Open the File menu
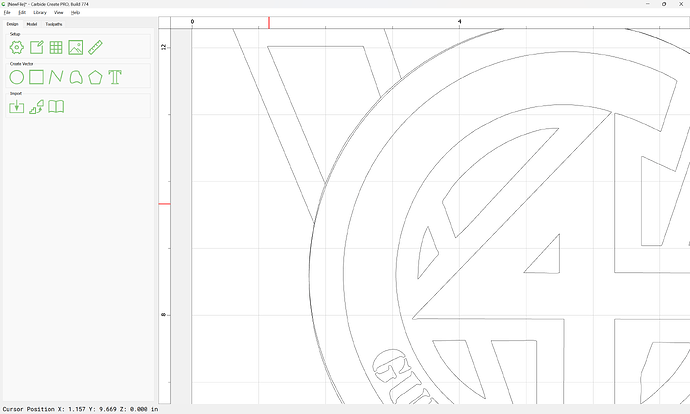The image size is (690, 414). point(7,13)
